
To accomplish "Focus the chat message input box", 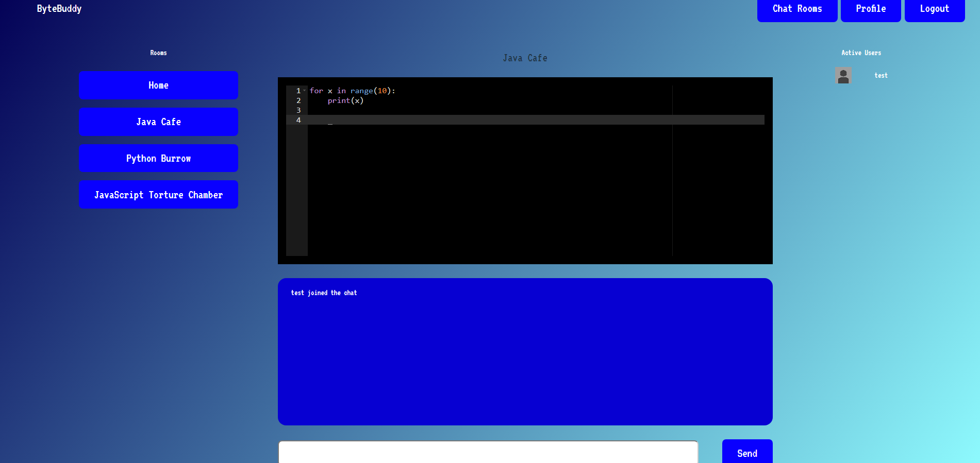I will point(488,452).
